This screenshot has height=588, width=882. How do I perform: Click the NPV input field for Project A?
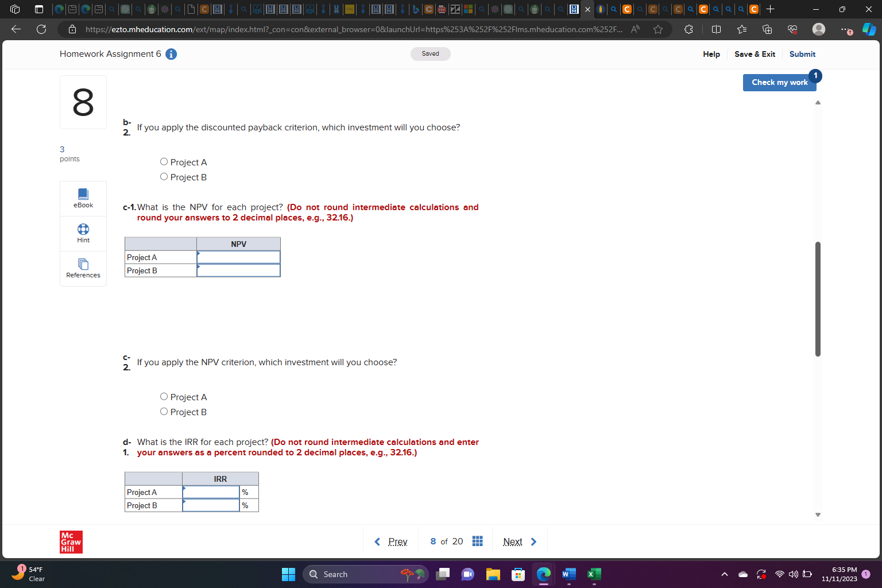238,257
